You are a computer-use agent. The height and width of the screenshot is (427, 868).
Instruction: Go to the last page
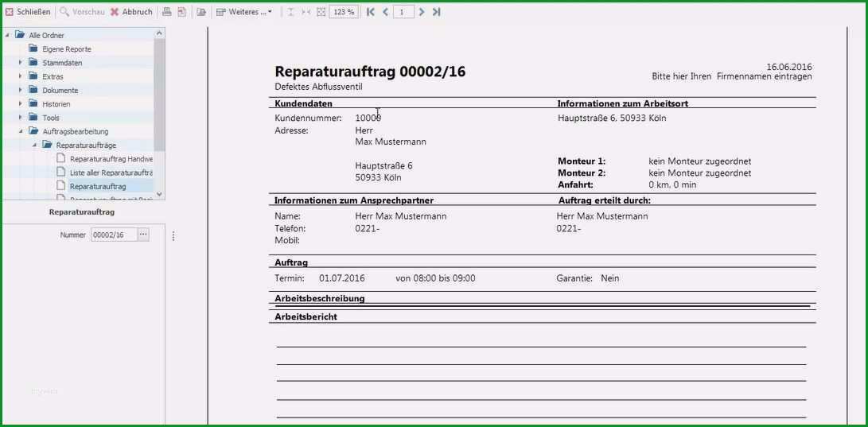437,12
